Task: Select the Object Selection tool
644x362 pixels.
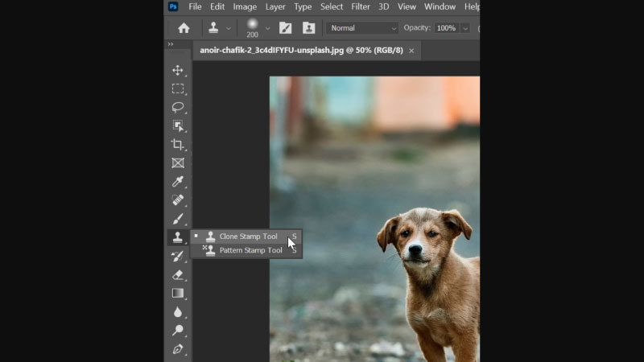Action: click(178, 125)
